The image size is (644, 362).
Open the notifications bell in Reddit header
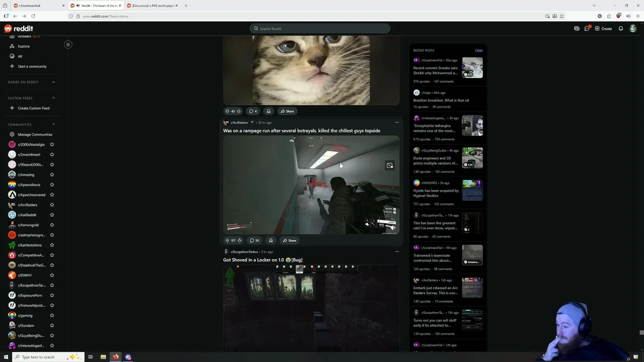tap(621, 29)
